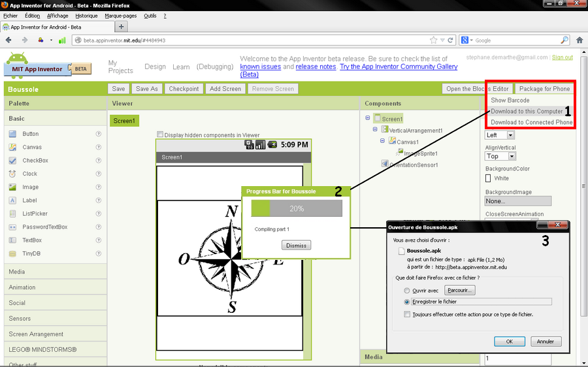588x367 pixels.
Task: Open the AlignVertical Top dropdown
Action: point(500,156)
